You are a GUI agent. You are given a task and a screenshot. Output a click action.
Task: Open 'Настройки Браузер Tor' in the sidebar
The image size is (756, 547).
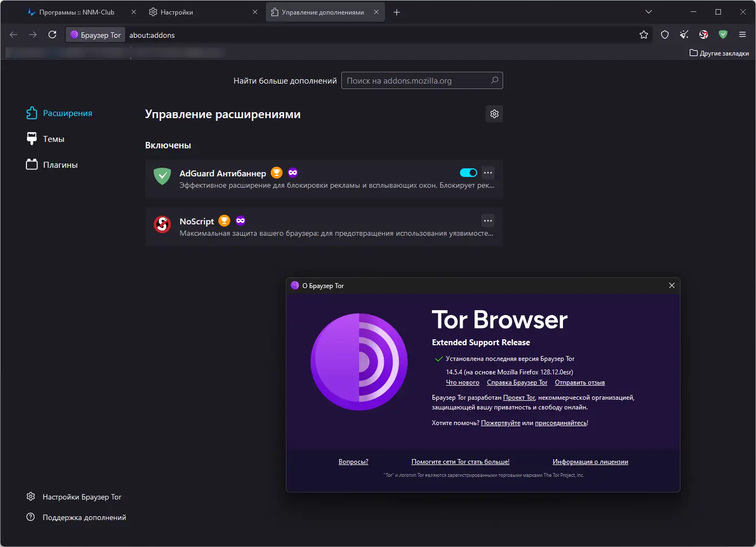tap(74, 496)
